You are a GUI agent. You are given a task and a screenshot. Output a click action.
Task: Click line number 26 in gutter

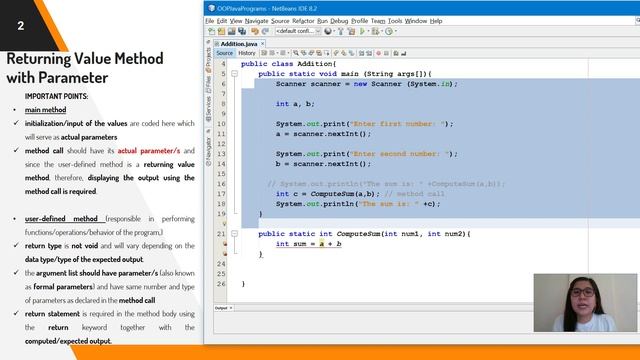(221, 284)
